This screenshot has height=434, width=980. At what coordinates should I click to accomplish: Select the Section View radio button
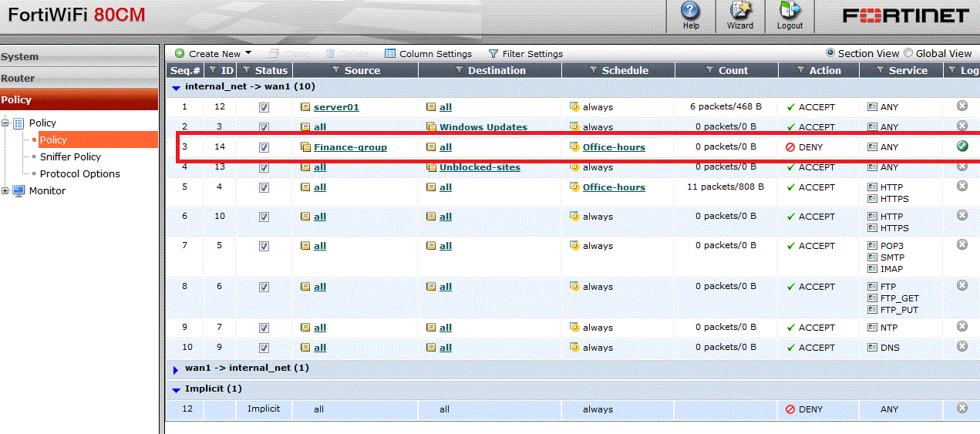pos(830,53)
